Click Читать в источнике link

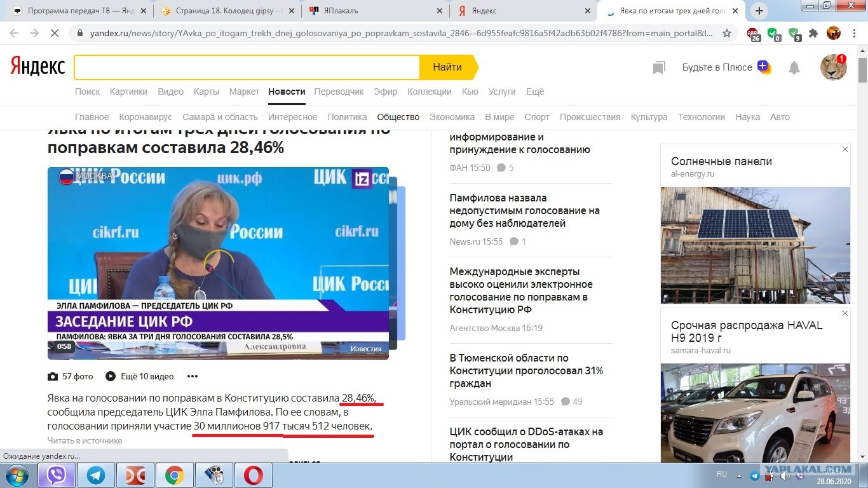click(x=85, y=440)
